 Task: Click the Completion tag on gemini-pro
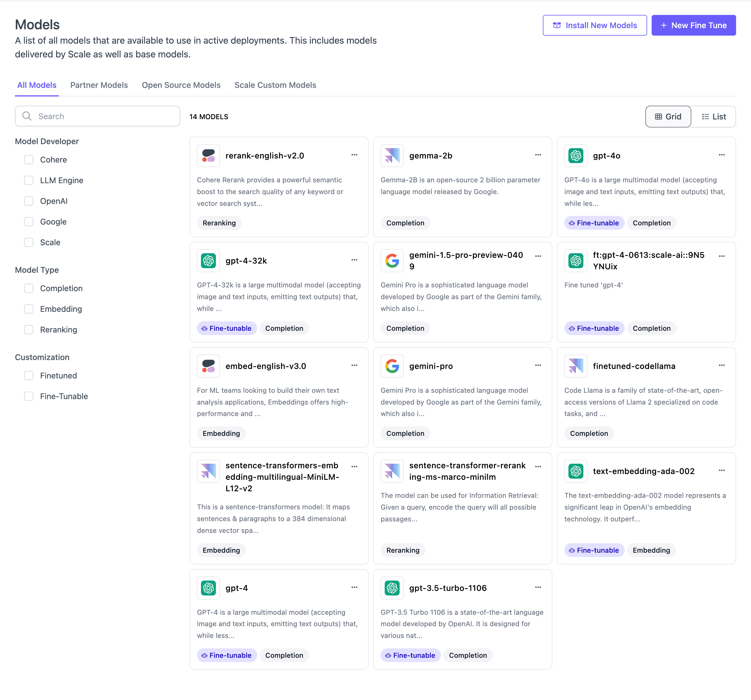[x=405, y=433]
